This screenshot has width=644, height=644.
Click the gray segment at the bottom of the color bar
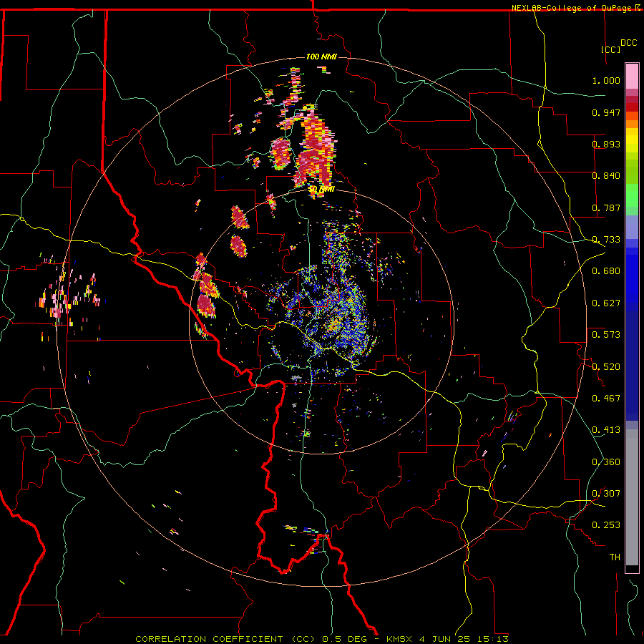(x=632, y=497)
